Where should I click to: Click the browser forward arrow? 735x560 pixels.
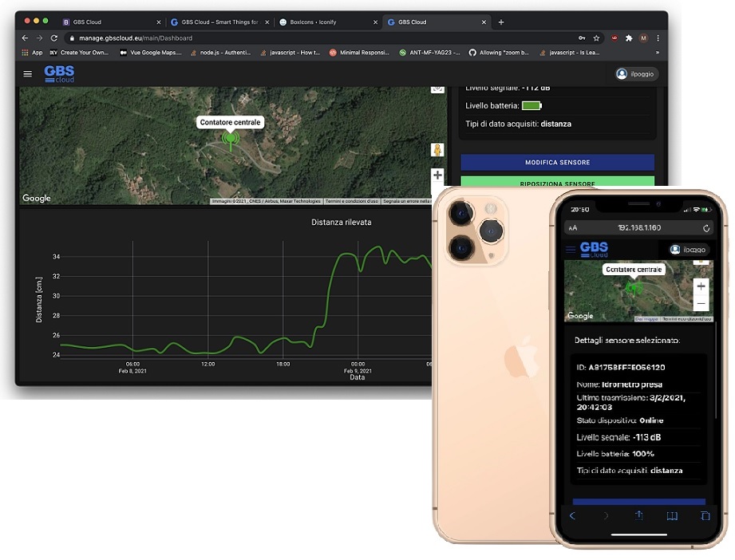pyautogui.click(x=39, y=38)
